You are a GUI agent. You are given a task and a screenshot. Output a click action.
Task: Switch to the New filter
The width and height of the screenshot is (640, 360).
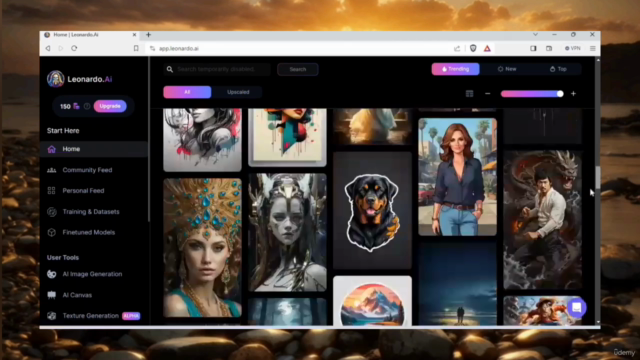(507, 69)
